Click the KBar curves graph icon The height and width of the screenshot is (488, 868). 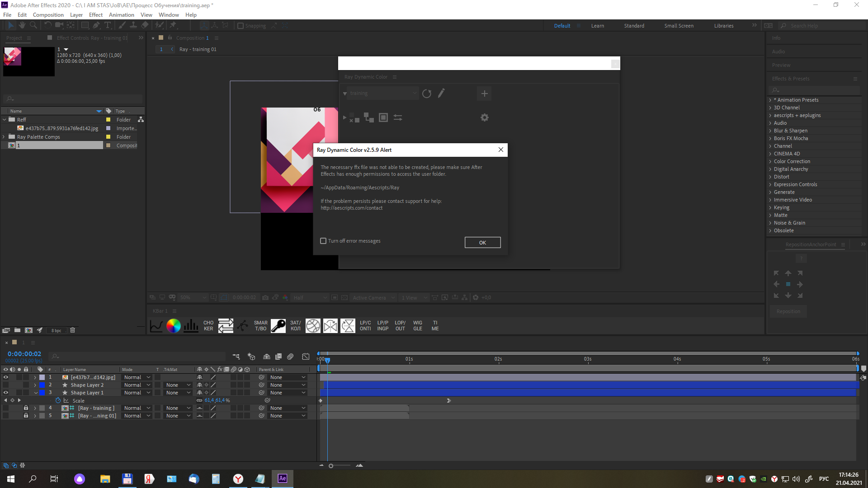(x=156, y=326)
